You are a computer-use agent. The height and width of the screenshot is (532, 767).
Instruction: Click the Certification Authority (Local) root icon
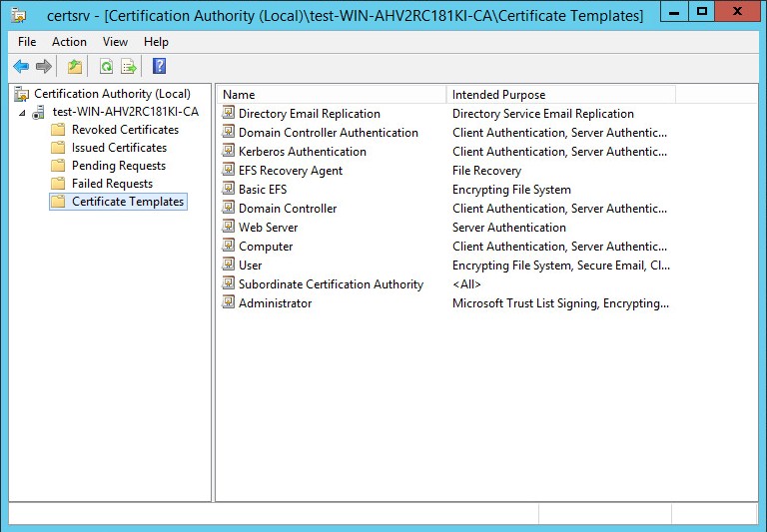[x=21, y=94]
